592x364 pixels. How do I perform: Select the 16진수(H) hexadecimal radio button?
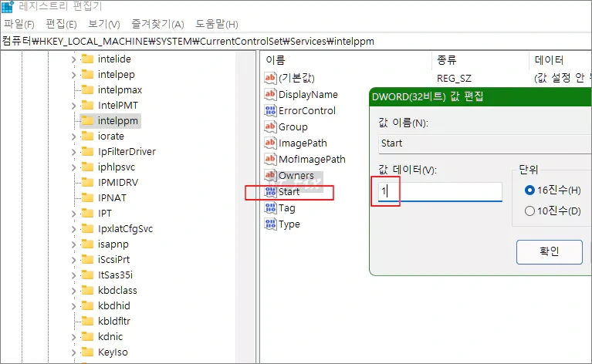[x=529, y=190]
